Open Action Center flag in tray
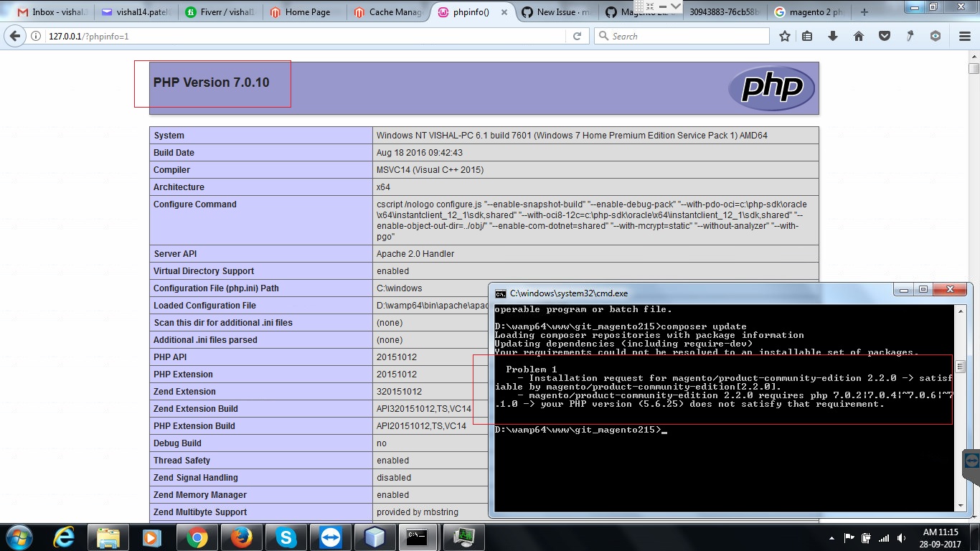 point(849,538)
